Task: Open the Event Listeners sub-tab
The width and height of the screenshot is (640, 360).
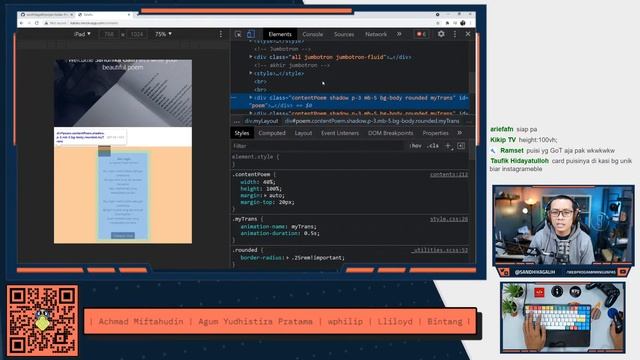Action: coord(340,133)
